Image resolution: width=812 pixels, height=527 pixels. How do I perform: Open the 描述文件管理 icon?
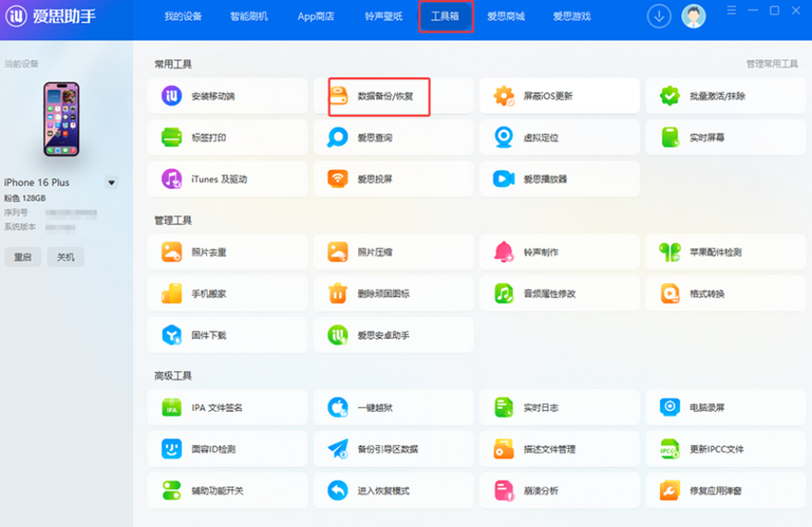[x=504, y=449]
